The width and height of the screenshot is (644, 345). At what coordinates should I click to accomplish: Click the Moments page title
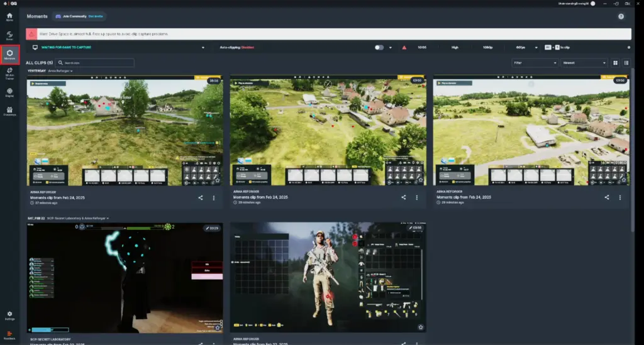pos(37,16)
